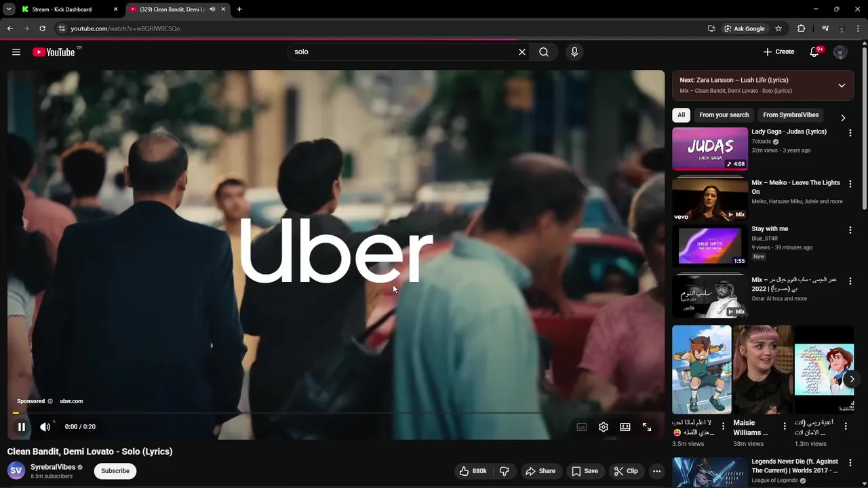The image size is (868, 488).
Task: Create a Clip of the video
Action: (x=626, y=471)
